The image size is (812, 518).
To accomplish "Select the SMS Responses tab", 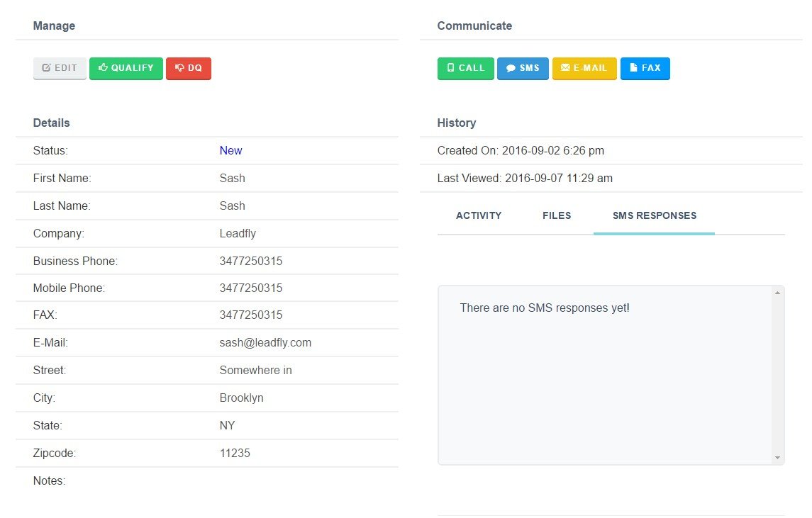I will (x=655, y=216).
